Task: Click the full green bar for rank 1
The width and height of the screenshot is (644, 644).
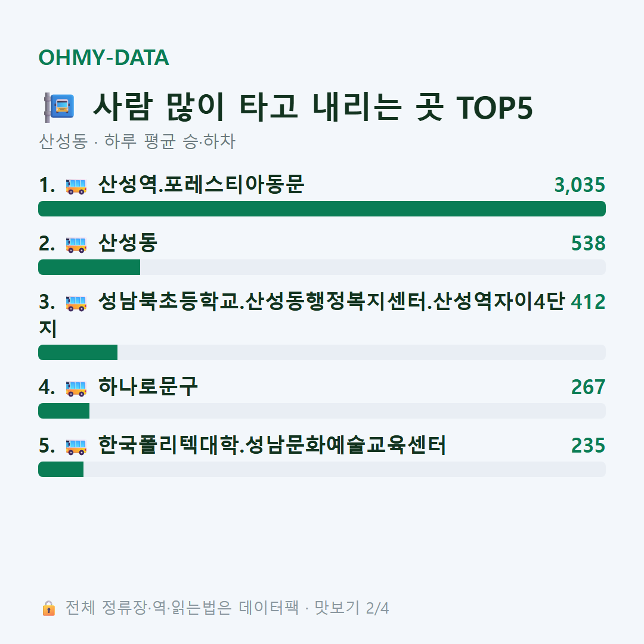Action: 322,209
